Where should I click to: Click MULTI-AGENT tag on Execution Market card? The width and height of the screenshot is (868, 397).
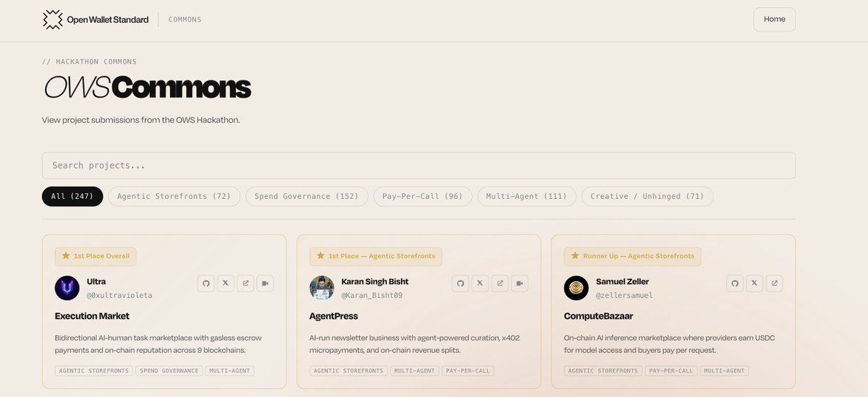tap(229, 371)
